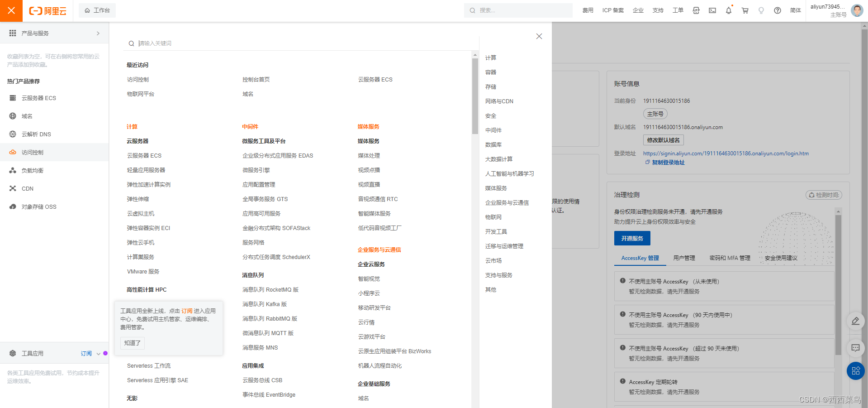Click 复制登录地址 link
Image resolution: width=868 pixels, height=408 pixels.
tap(665, 163)
